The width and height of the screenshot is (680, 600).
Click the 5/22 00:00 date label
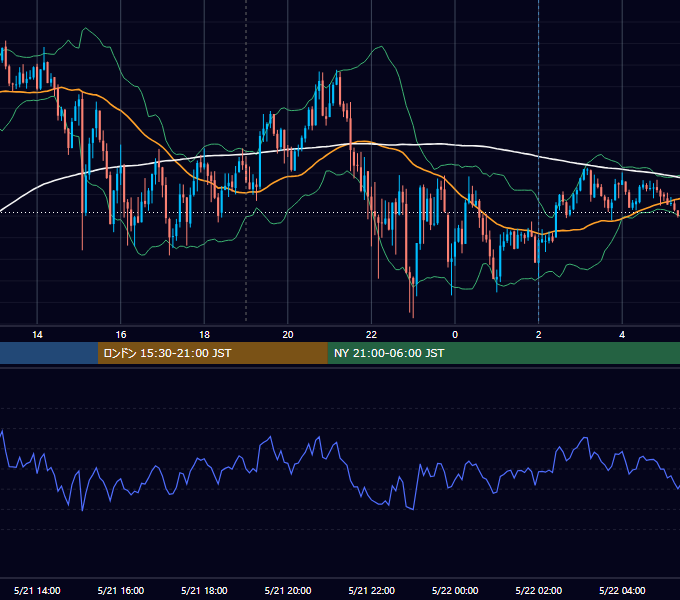[455, 590]
